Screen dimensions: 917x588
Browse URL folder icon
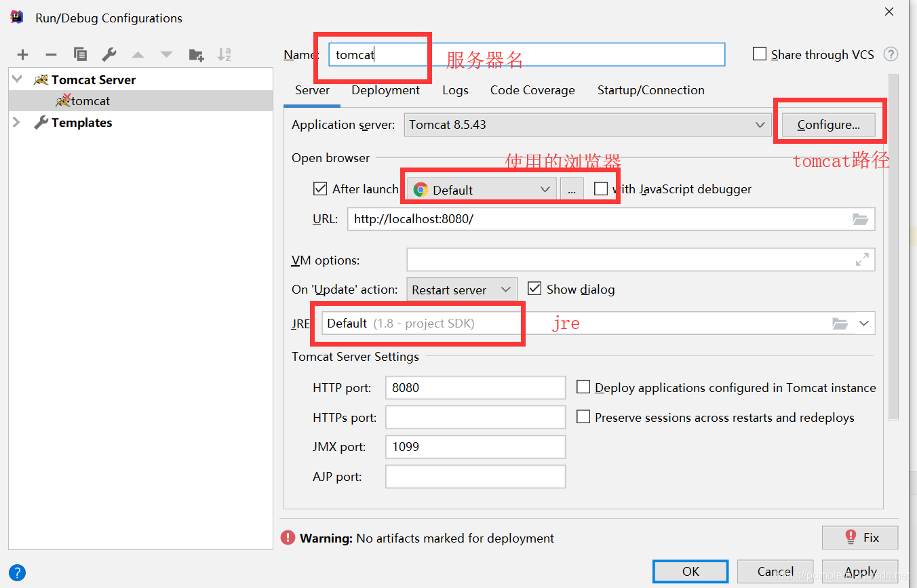tap(860, 219)
